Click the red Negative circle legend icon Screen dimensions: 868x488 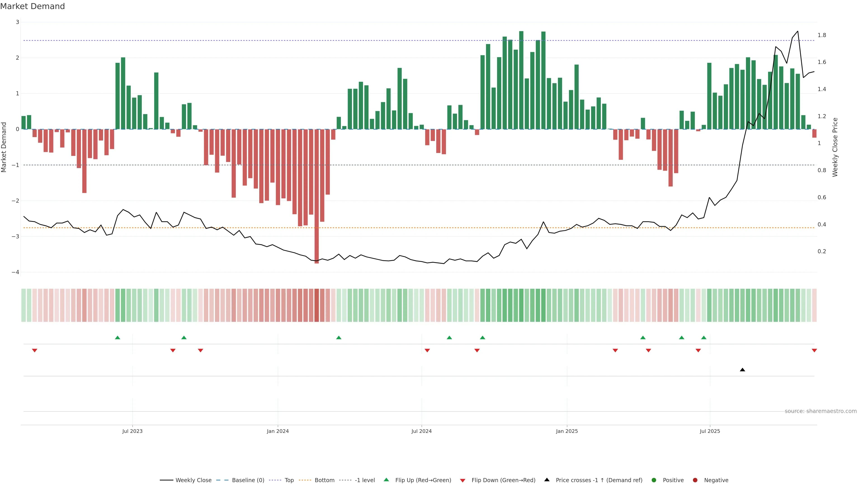click(x=695, y=480)
